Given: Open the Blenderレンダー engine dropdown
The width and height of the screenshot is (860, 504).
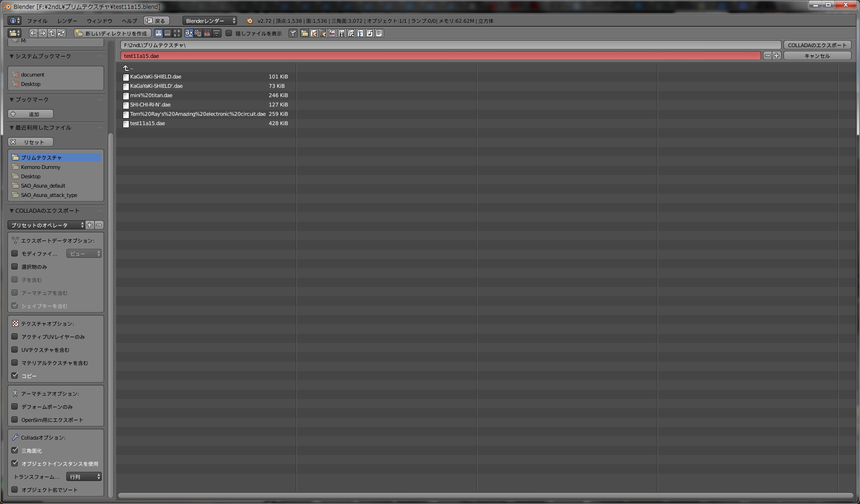Looking at the screenshot, I should [x=210, y=21].
